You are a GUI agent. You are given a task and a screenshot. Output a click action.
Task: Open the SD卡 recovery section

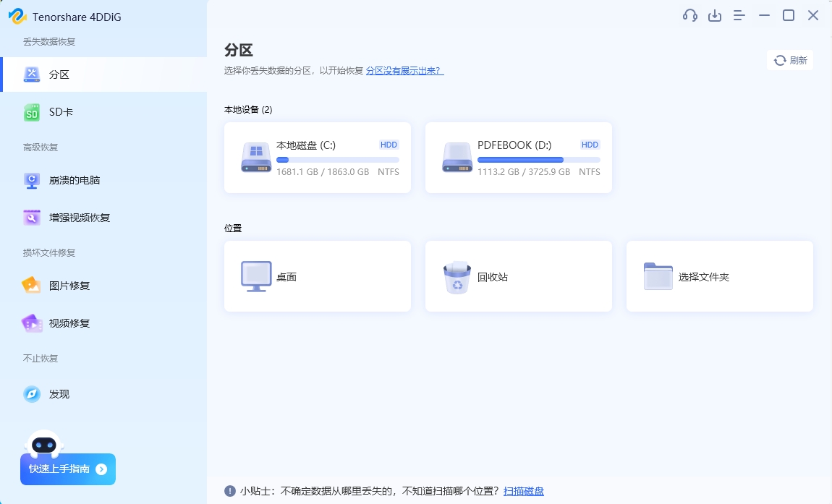point(103,112)
